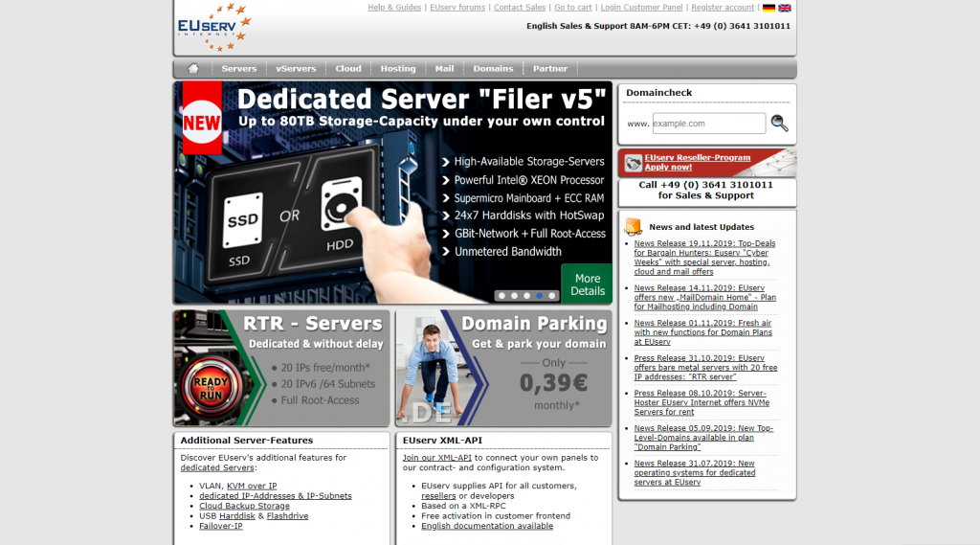This screenshot has width=980, height=545.
Task: Open the Domains menu
Action: (493, 68)
